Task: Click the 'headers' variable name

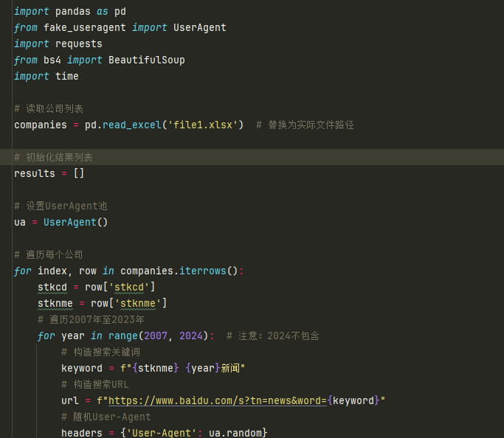Action: pos(82,433)
